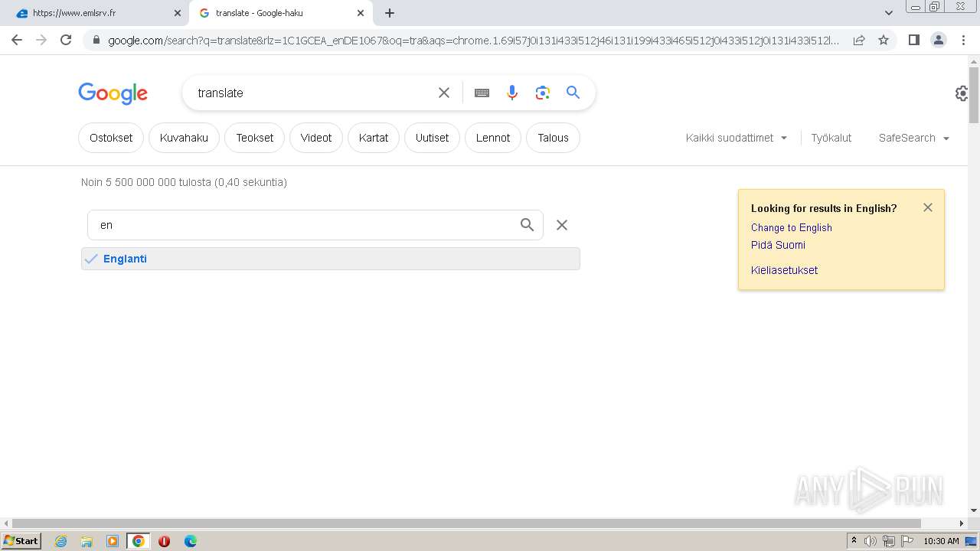980x551 pixels.
Task: Filter results by Teokset
Action: pyautogui.click(x=255, y=138)
